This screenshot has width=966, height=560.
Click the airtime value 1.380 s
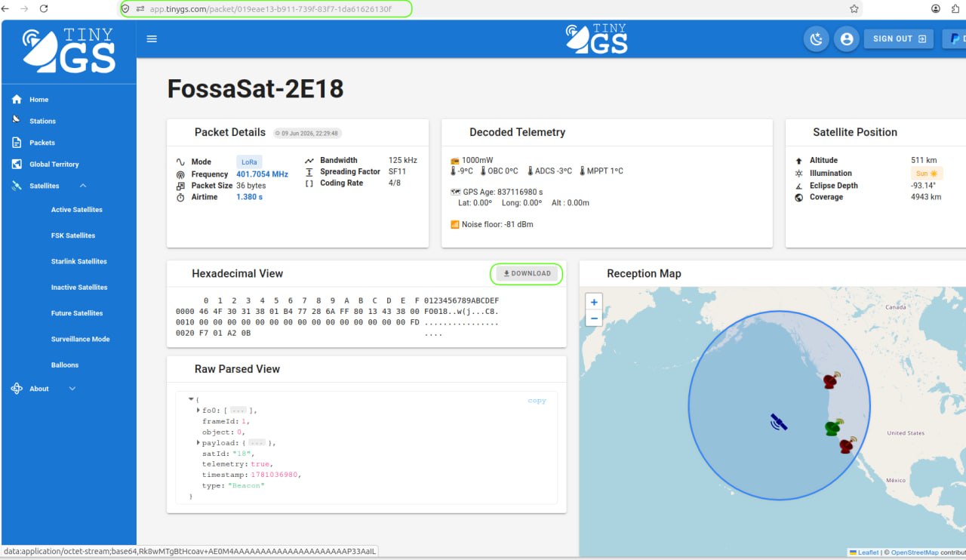[249, 197]
